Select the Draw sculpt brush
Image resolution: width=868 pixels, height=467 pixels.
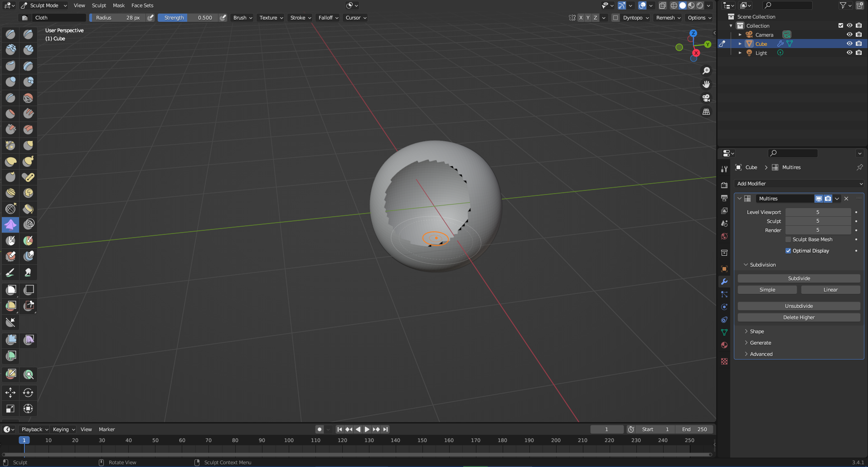(10, 34)
